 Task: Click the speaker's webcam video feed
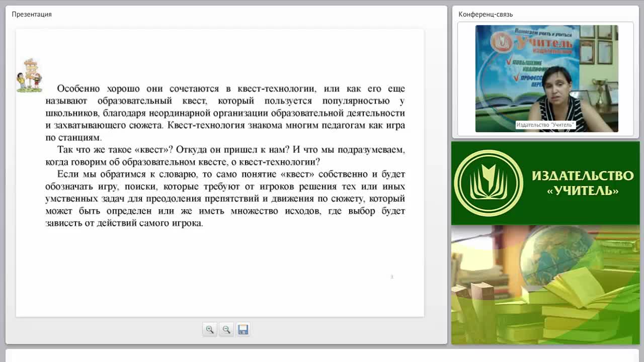(546, 78)
